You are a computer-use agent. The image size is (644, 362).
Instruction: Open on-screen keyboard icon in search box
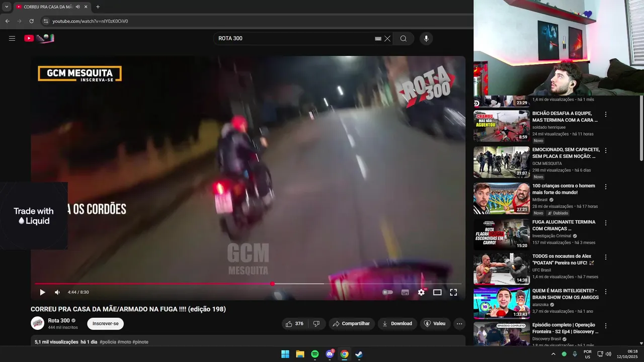tap(378, 38)
